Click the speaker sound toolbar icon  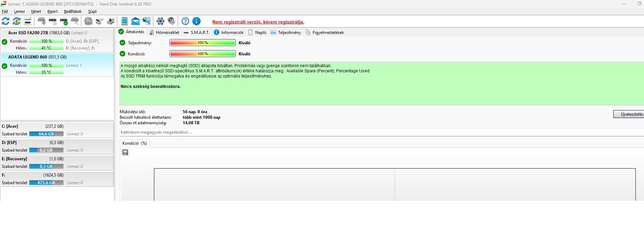(171, 21)
